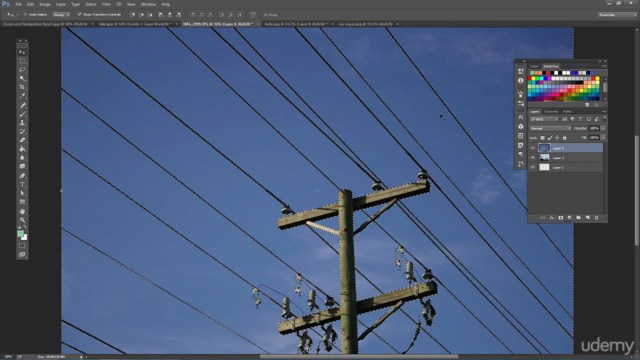Switch to the lake.jpg document tab
The image size is (640, 360).
coord(135,24)
